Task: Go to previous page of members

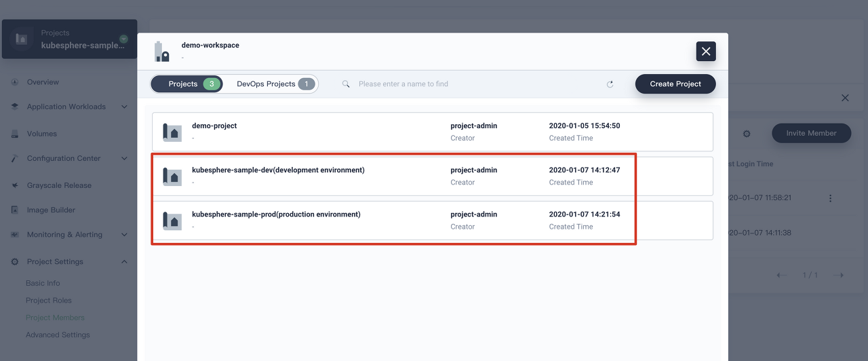Action: [x=781, y=275]
